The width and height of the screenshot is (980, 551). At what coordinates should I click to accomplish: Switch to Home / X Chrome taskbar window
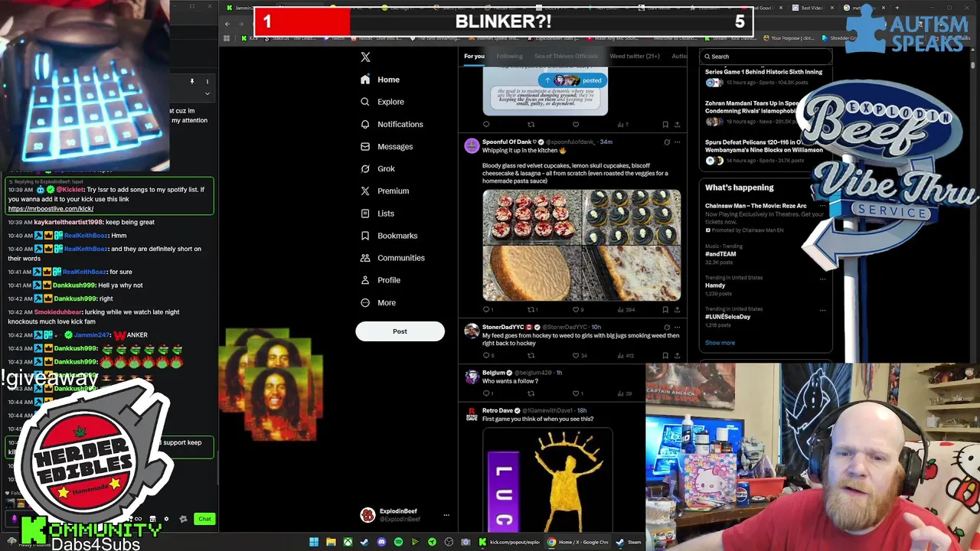[x=578, y=542]
